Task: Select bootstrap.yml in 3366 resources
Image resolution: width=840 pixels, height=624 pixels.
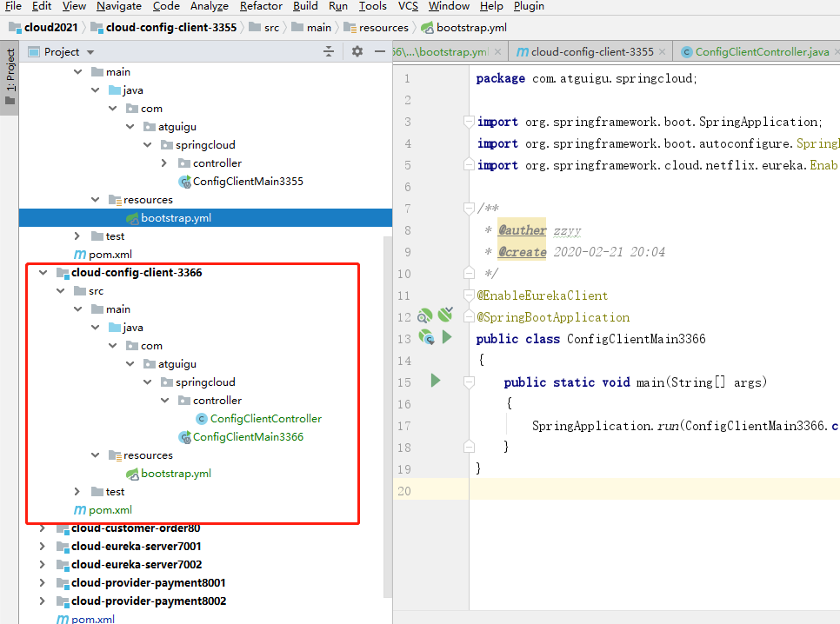Action: coord(175,473)
